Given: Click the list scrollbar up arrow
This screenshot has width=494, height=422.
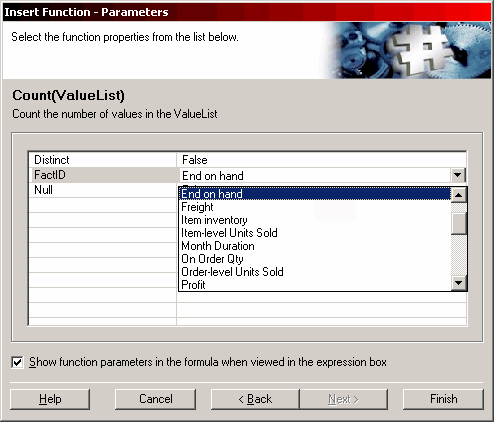Looking at the screenshot, I should click(459, 195).
